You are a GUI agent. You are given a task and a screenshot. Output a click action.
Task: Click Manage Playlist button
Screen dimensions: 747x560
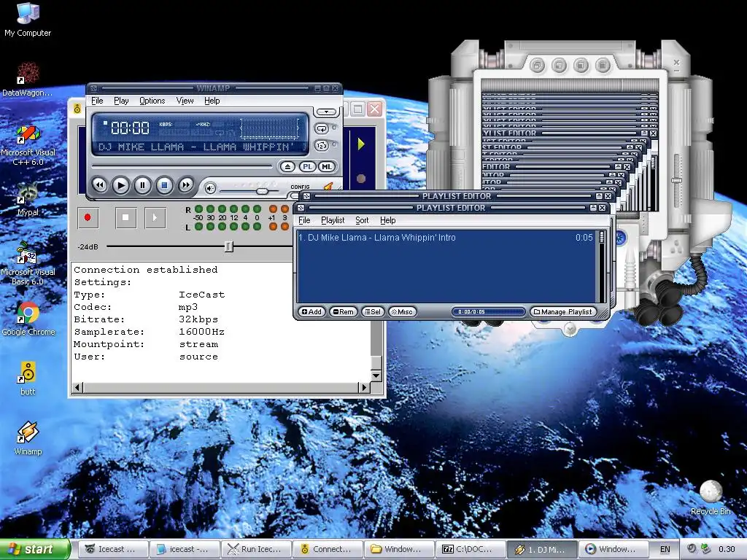[x=562, y=312]
